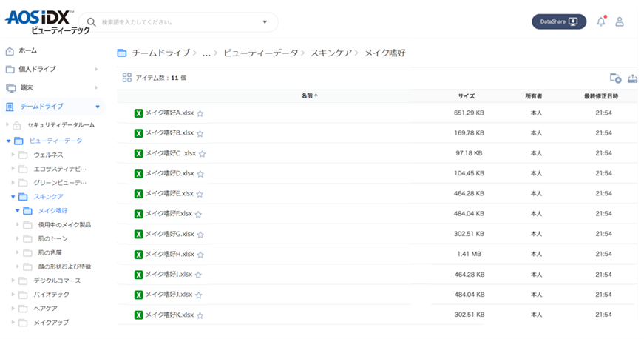Open 肌の色層 folder in tree

pos(50,252)
